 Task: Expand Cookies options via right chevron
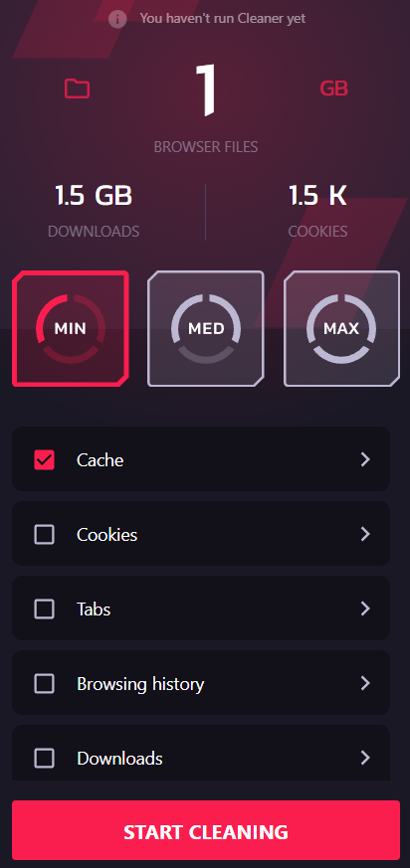point(365,534)
